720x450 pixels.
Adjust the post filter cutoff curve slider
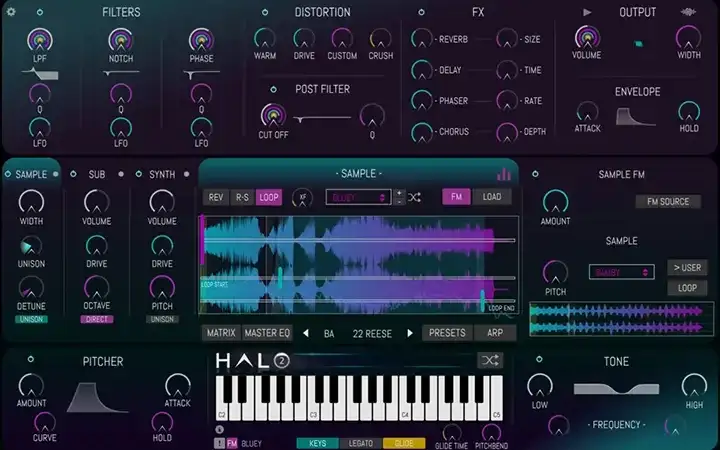[x=322, y=119]
